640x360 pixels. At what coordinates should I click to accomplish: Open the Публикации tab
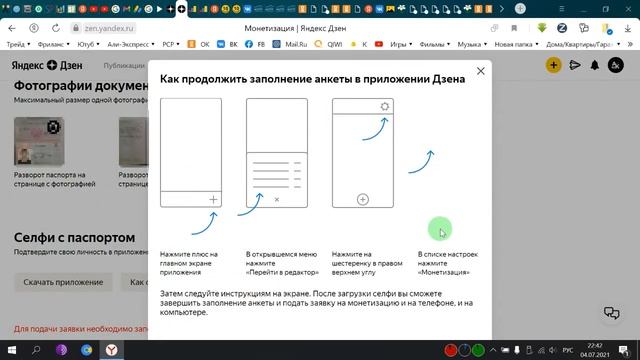click(124, 65)
